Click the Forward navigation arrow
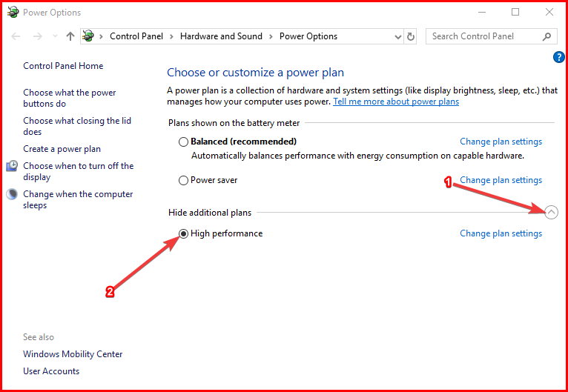Image resolution: width=568 pixels, height=392 pixels. click(38, 36)
